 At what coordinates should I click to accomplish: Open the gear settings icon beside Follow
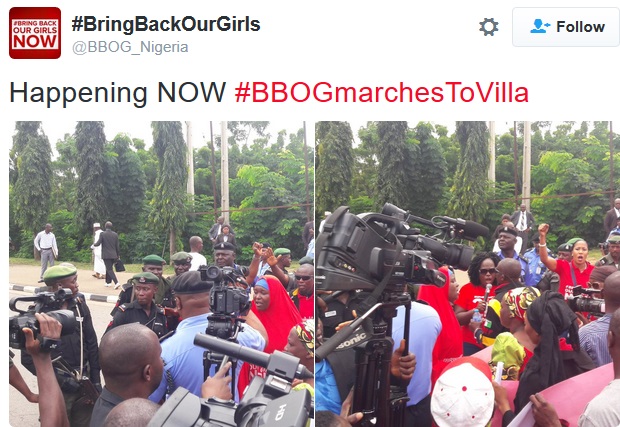489,27
